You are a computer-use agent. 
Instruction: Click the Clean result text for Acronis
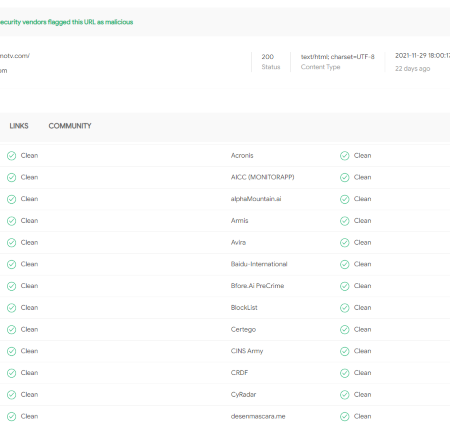362,155
